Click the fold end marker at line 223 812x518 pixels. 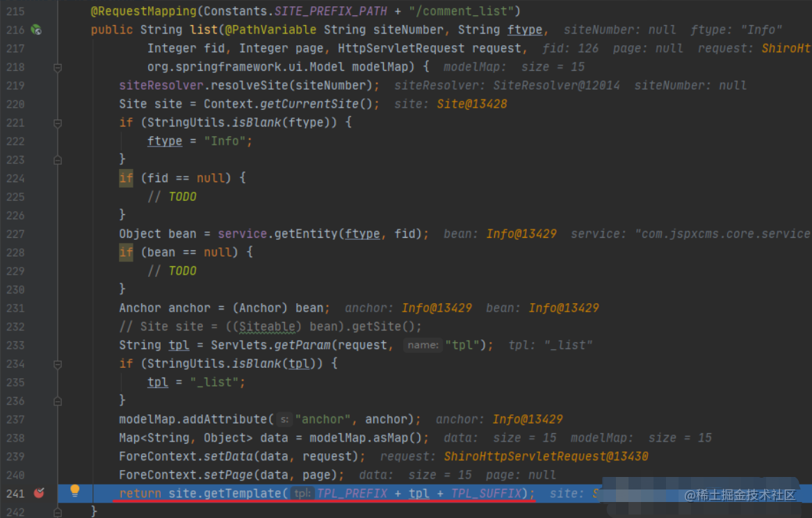pyautogui.click(x=58, y=160)
